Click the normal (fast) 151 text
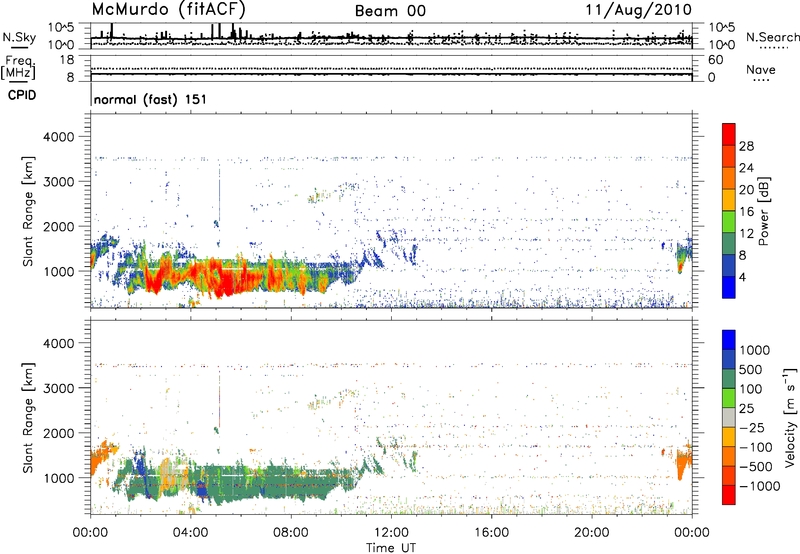 pyautogui.click(x=151, y=99)
